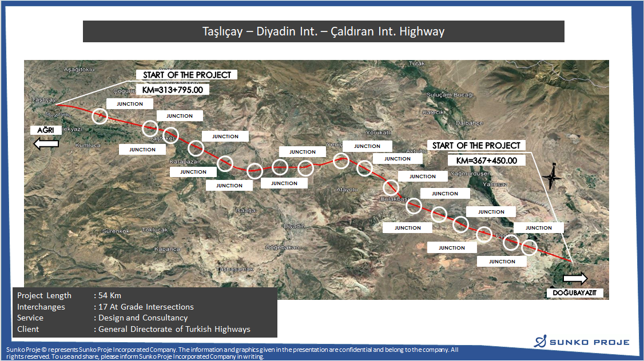Click the Sunko Proje logo

pos(582,342)
